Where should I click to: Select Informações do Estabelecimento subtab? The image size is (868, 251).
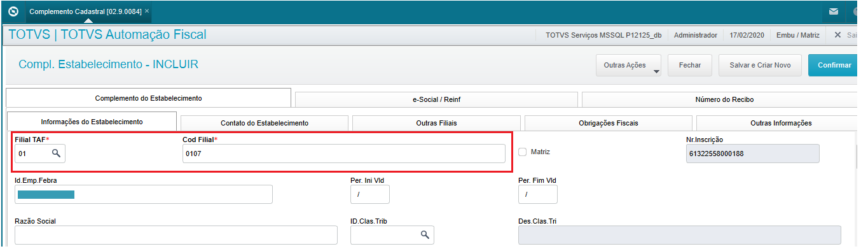92,121
